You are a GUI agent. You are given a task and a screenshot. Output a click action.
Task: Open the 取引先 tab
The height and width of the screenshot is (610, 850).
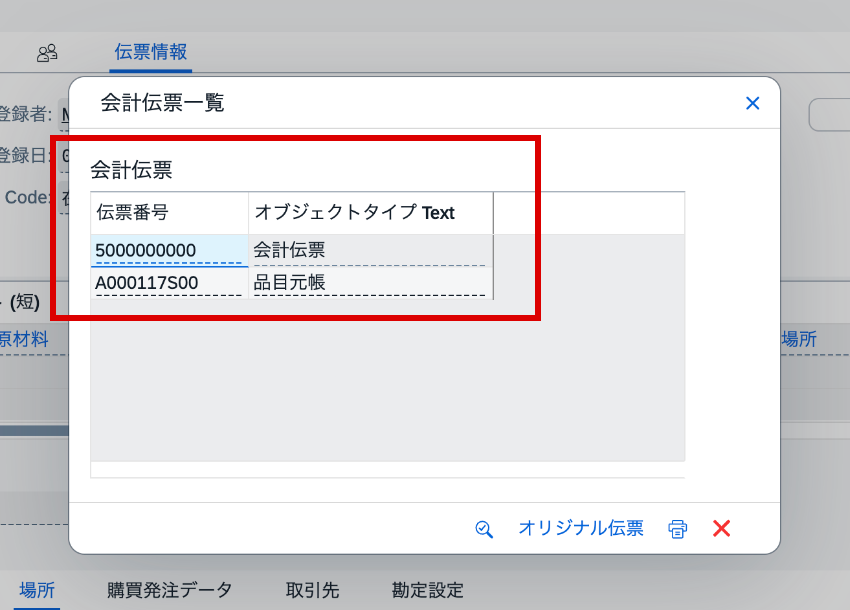(x=312, y=590)
